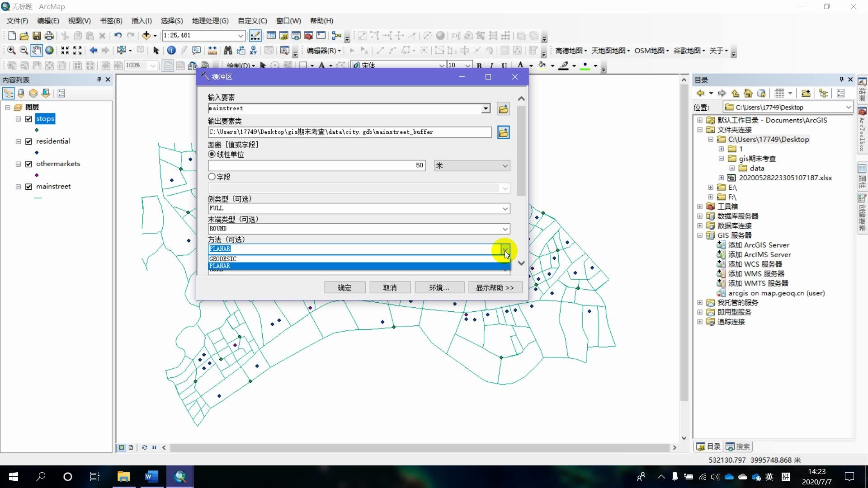Open the 地理处理(G) menu
Viewport: 868px width, 488px height.
click(x=210, y=21)
